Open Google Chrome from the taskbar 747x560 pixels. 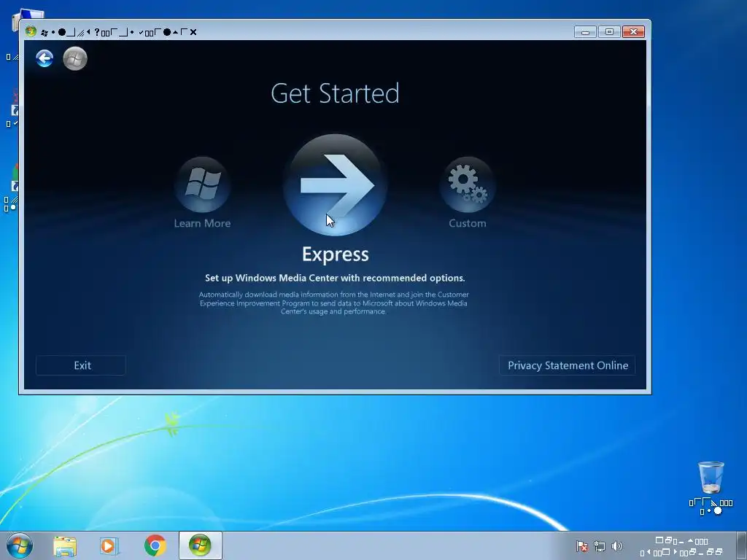click(x=155, y=546)
